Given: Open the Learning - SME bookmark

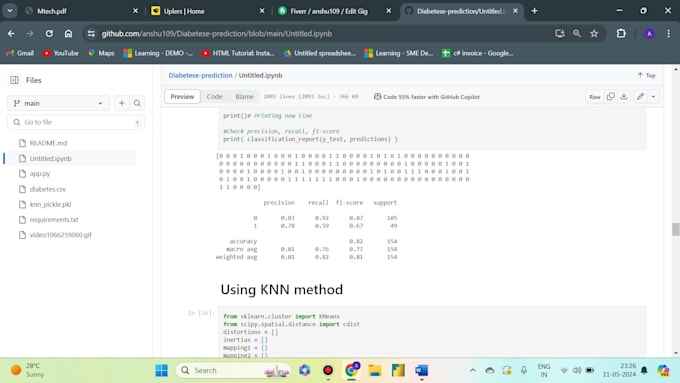Looking at the screenshot, I should [x=399, y=53].
